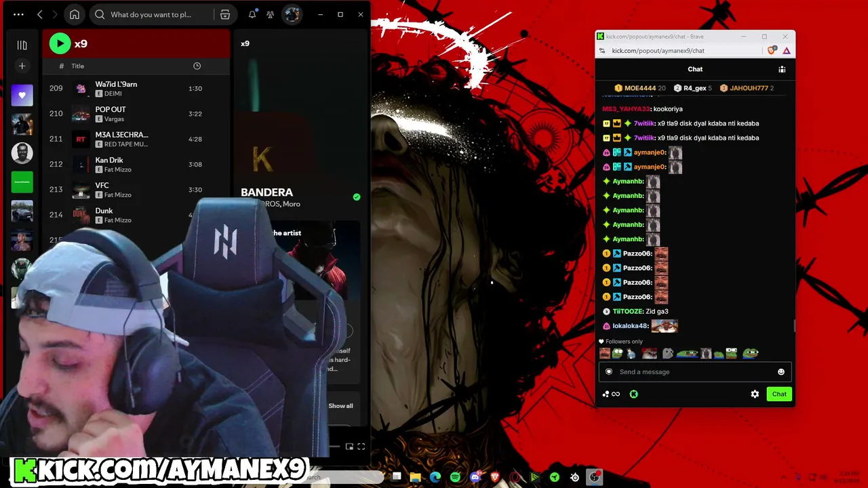This screenshot has height=488, width=868.
Task: Click the Kick favicon in Brave title bar
Action: [600, 37]
